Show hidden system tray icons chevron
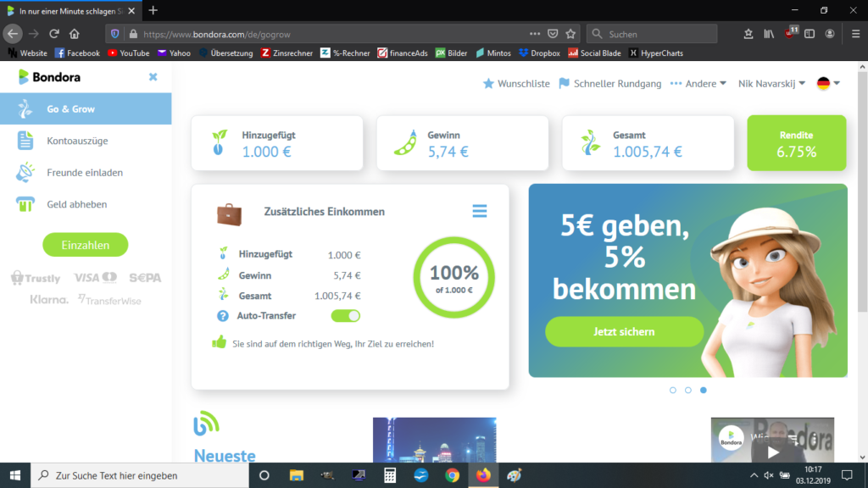868x488 pixels. [754, 475]
